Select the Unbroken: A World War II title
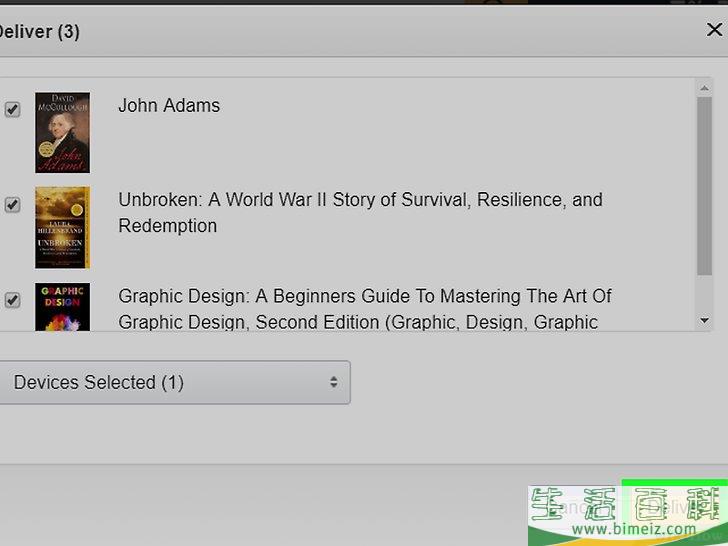The image size is (728, 546). [x=360, y=213]
